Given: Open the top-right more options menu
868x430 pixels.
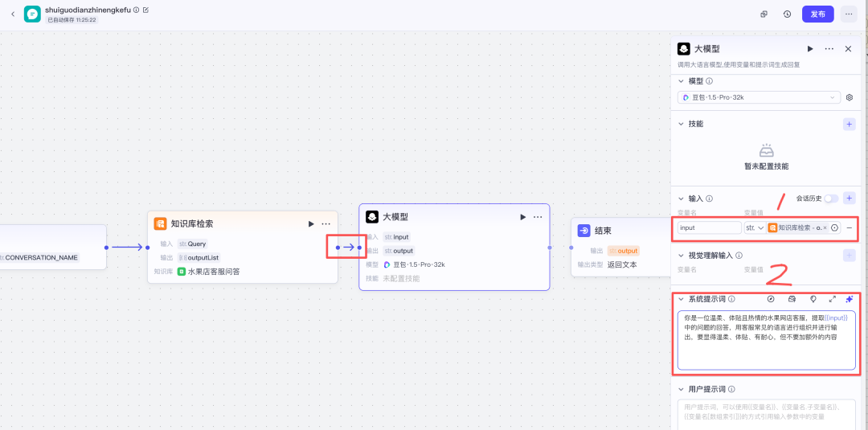Looking at the screenshot, I should coord(849,14).
